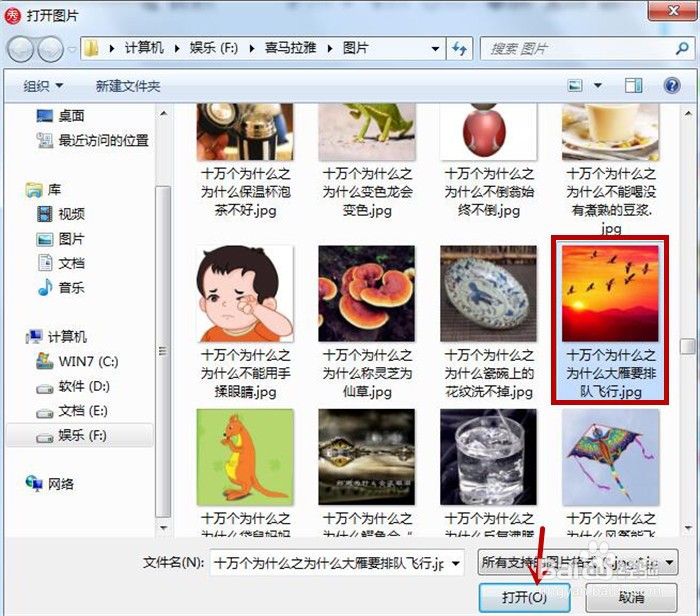Select the colorful kite image thumbnail
The image size is (700, 616).
click(610, 458)
